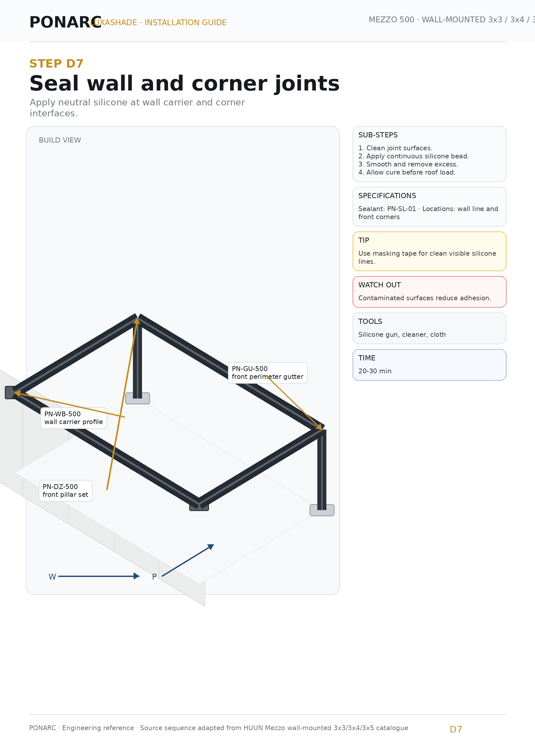Click the LUXASHADE INSTALLATION GUIDE header text
The height and width of the screenshot is (756, 535).
[158, 22]
